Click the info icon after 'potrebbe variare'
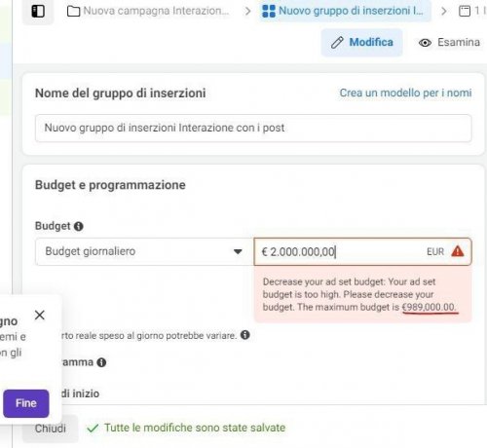The height and width of the screenshot is (448, 487). (x=245, y=335)
